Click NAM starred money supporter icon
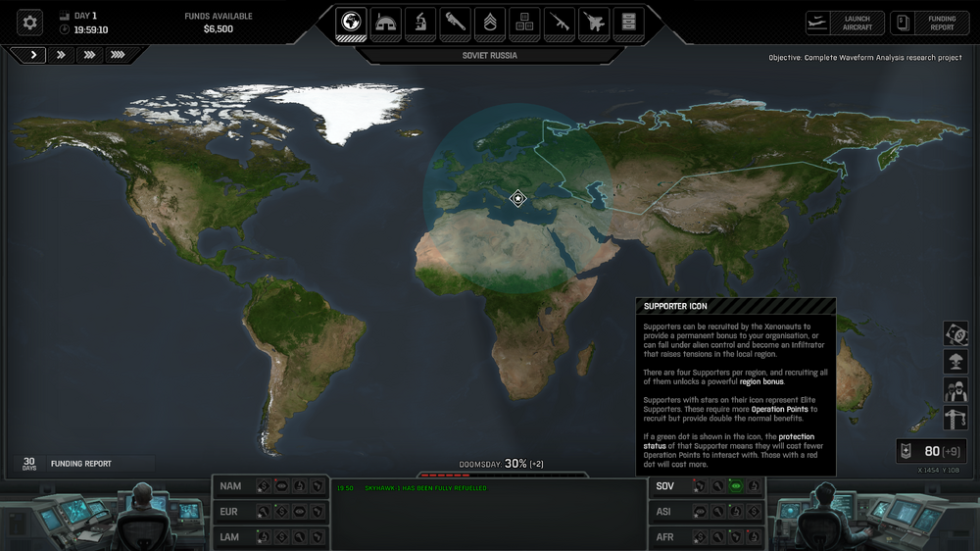The height and width of the screenshot is (551, 980). point(263,486)
